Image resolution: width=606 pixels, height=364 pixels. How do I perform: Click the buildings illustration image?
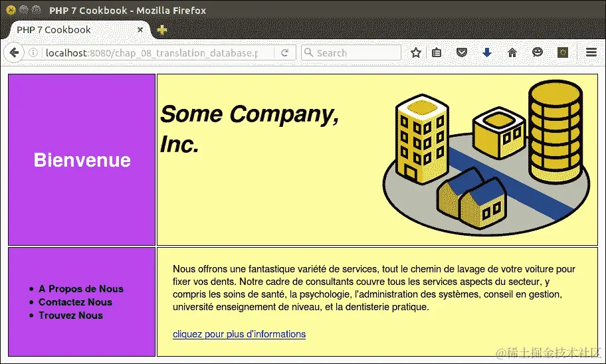(486, 157)
